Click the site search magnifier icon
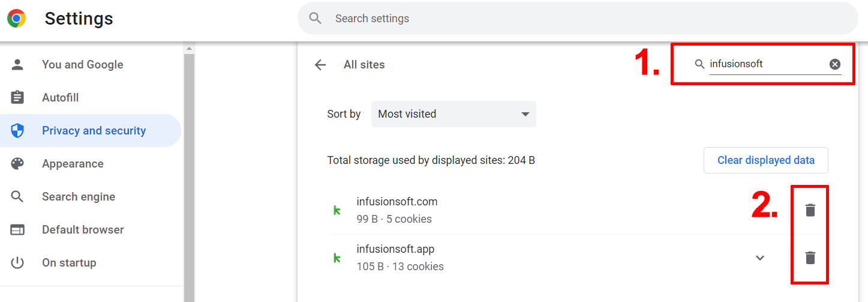The image size is (868, 302). coord(699,64)
